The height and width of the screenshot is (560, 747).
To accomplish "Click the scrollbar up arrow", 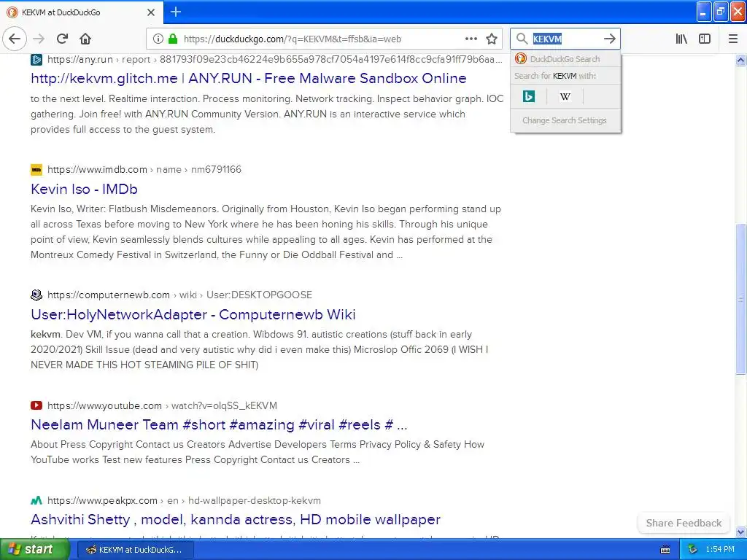I will pyautogui.click(x=740, y=60).
